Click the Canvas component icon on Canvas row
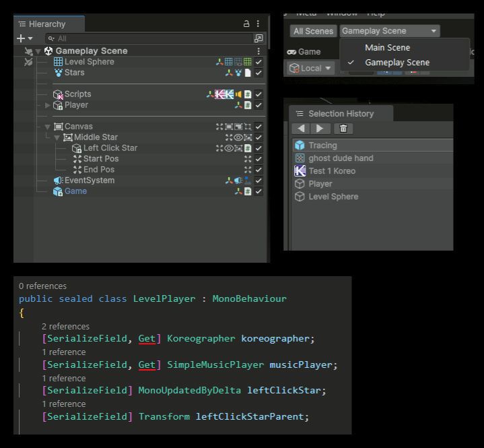The width and height of the screenshot is (484, 448). click(229, 127)
